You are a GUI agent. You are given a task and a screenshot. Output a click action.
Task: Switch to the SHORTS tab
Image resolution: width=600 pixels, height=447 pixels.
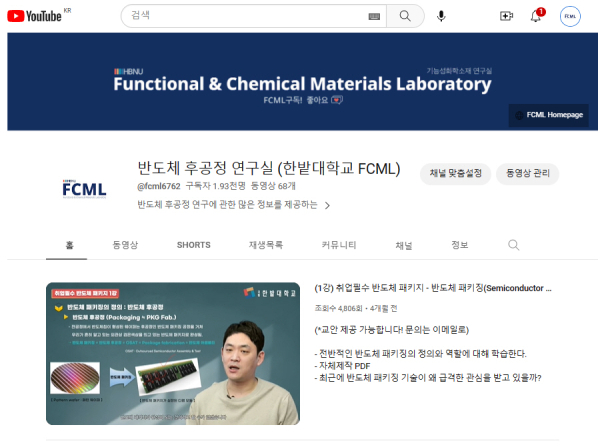coord(194,245)
